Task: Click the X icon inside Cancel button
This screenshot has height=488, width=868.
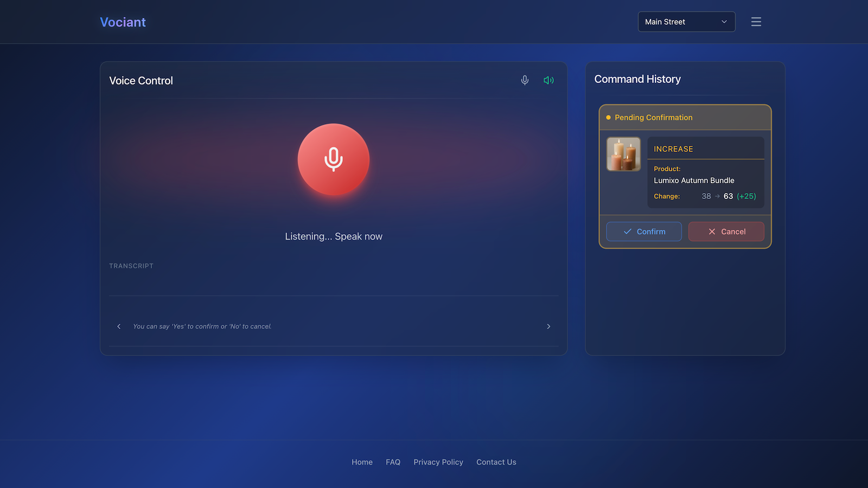Action: [x=712, y=232]
